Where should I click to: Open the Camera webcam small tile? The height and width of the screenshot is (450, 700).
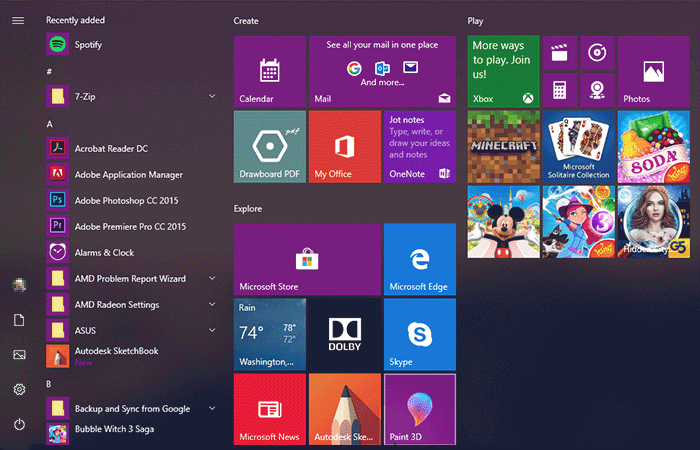tap(597, 91)
